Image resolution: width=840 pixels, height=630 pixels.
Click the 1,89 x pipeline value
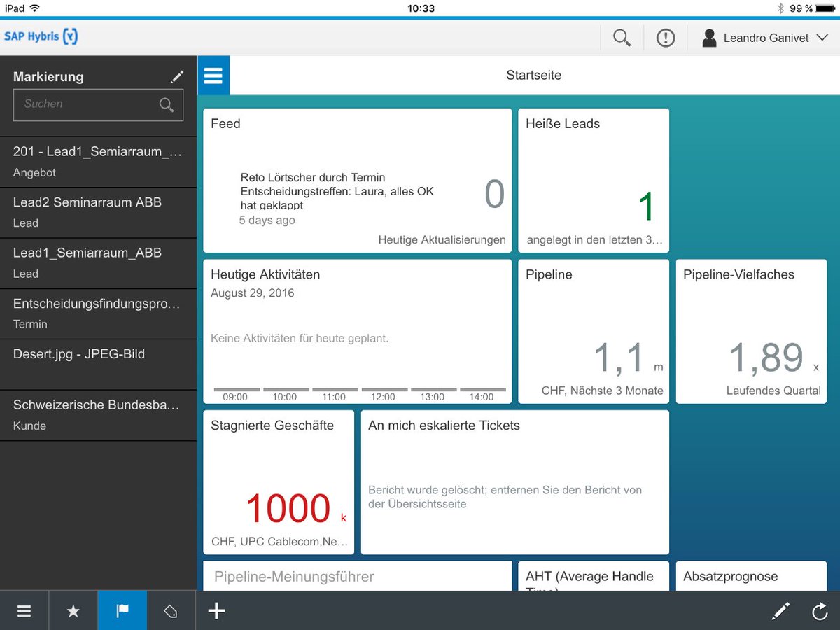tap(773, 357)
